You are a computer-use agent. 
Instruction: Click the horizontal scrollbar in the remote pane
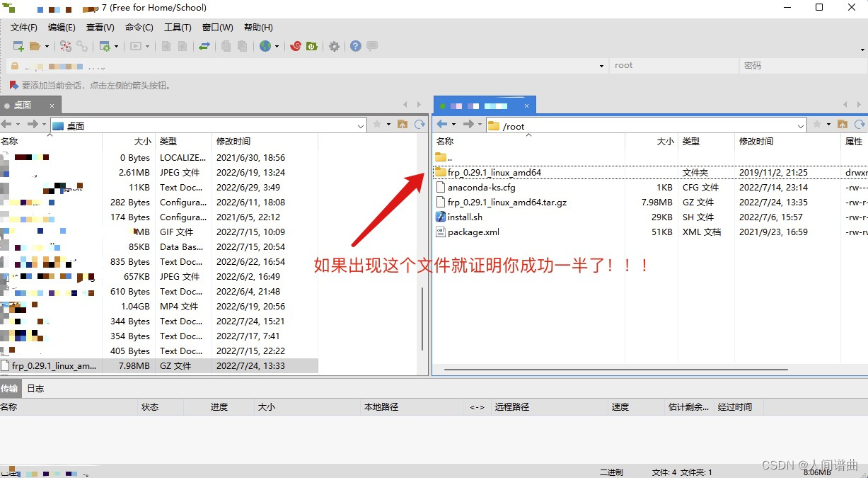tap(615, 368)
